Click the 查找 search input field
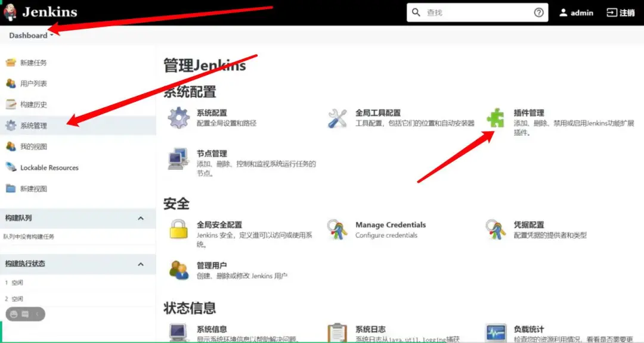 point(477,13)
